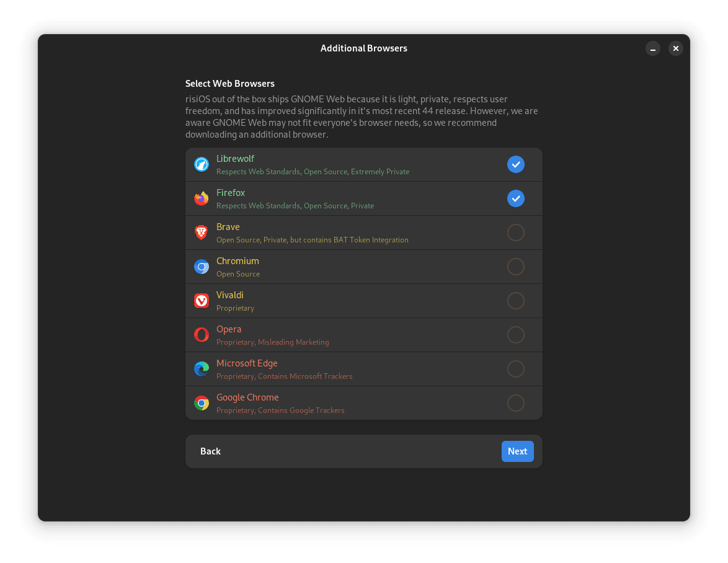
Task: Click the Firefox logo icon
Action: coord(202,198)
